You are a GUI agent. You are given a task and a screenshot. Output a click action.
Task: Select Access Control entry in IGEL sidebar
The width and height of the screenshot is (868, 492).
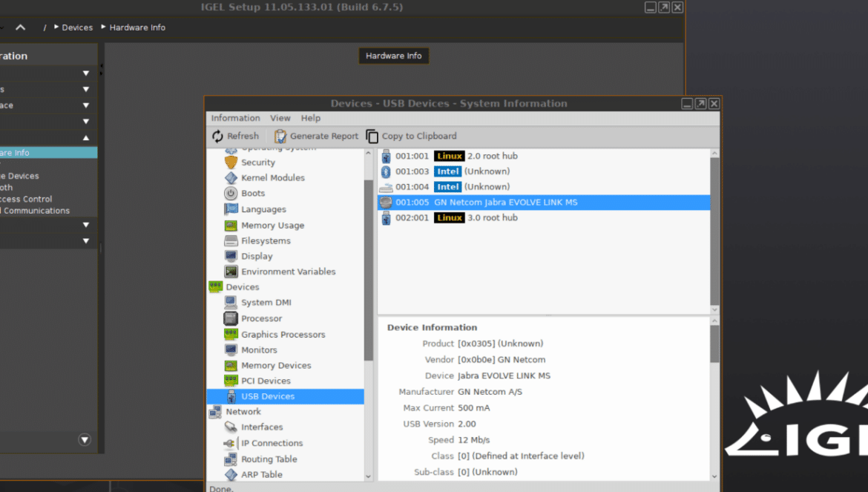(x=26, y=199)
